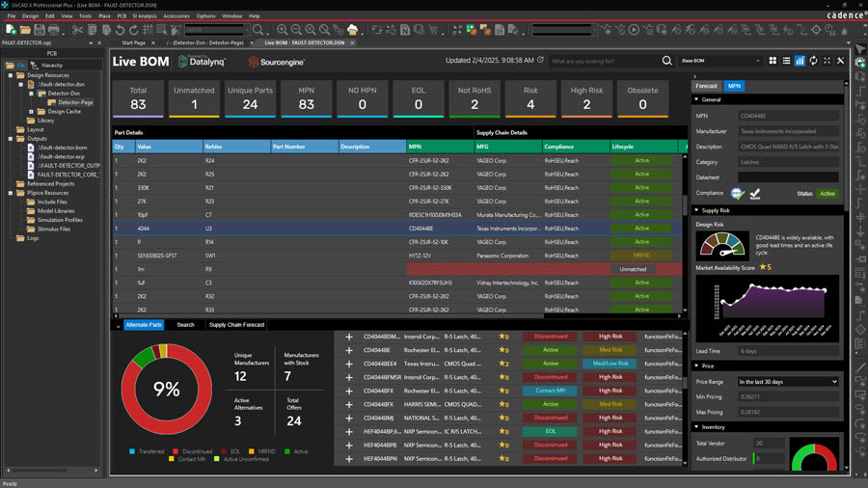Refresh the Updated timestamp icon
Screen dimensions: 868x488
click(x=540, y=60)
